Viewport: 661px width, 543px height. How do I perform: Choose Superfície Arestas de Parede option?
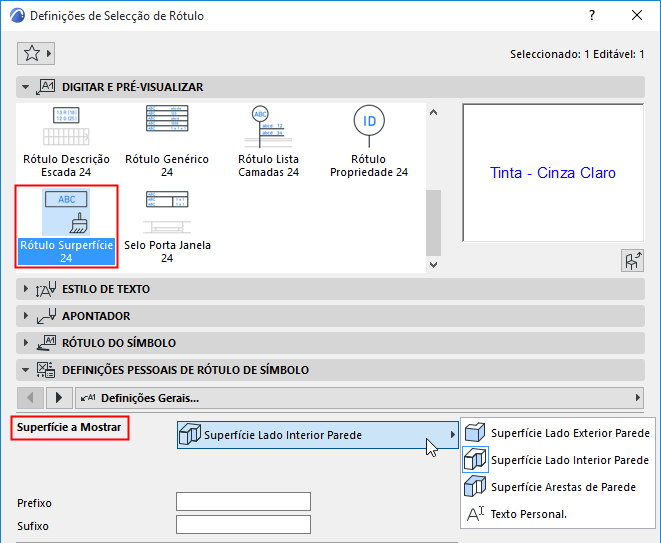click(x=557, y=487)
